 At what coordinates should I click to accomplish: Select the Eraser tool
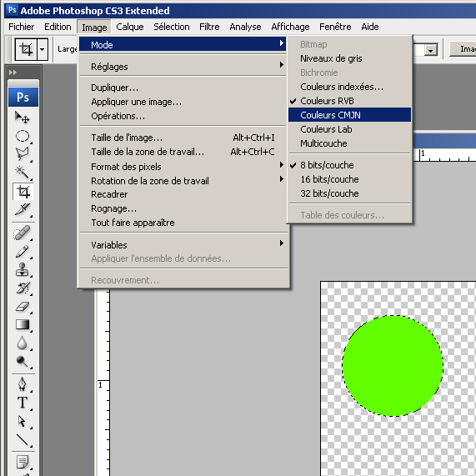(x=23, y=306)
